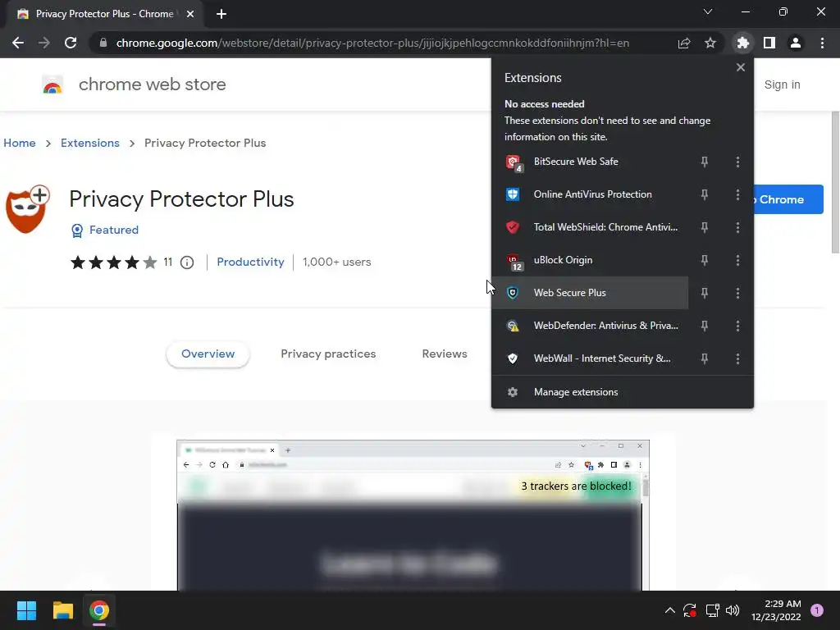Open more actions for WebDefender

tap(737, 326)
